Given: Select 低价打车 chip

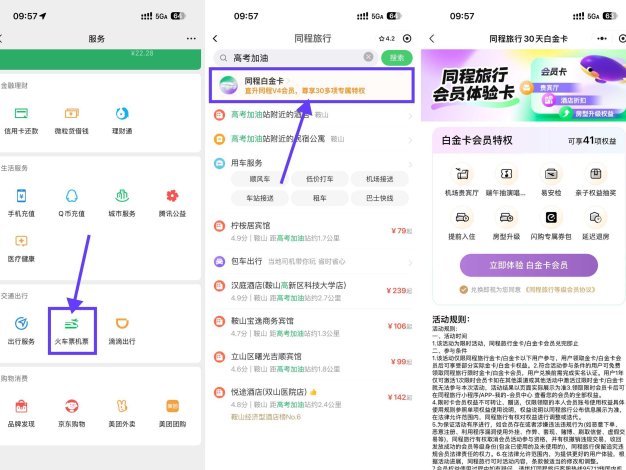Looking at the screenshot, I should click(x=320, y=179).
